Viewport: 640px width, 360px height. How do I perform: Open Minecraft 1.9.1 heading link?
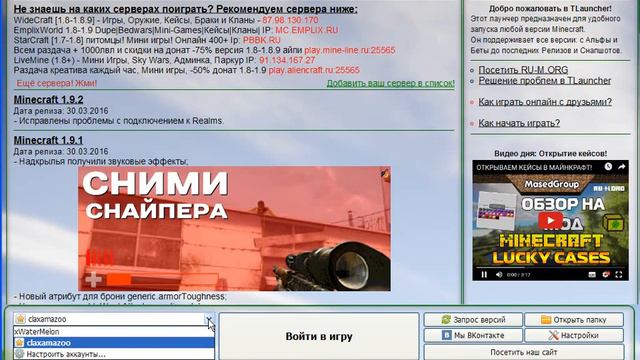48,140
